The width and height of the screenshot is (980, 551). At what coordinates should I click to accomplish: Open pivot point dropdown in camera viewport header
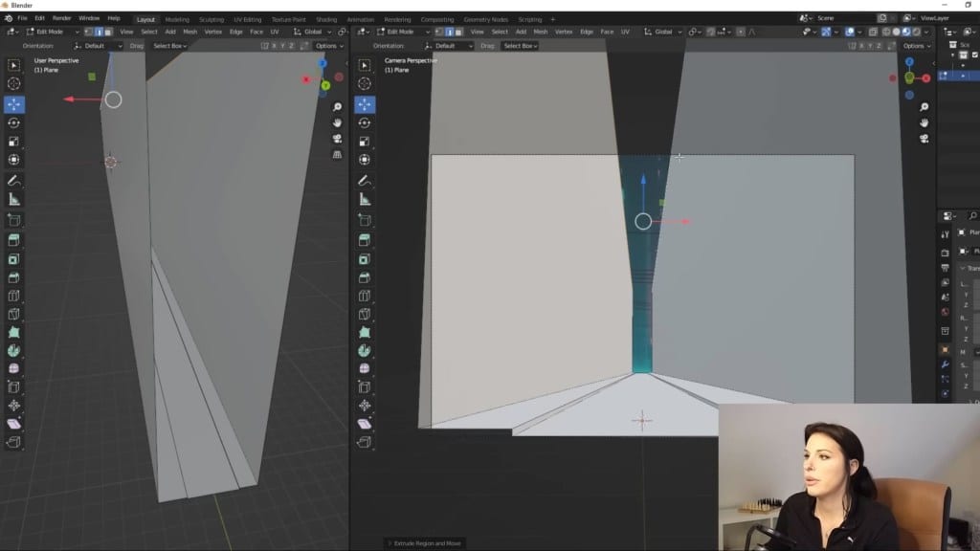click(694, 32)
